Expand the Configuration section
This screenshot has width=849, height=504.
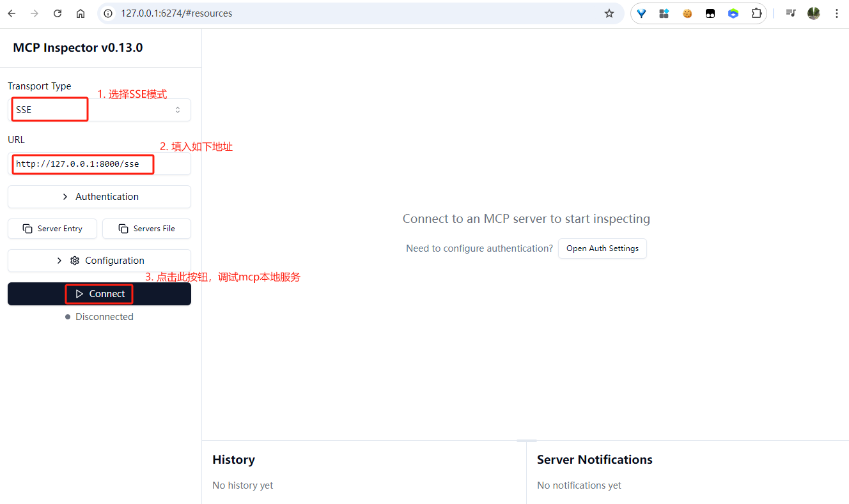(99, 261)
